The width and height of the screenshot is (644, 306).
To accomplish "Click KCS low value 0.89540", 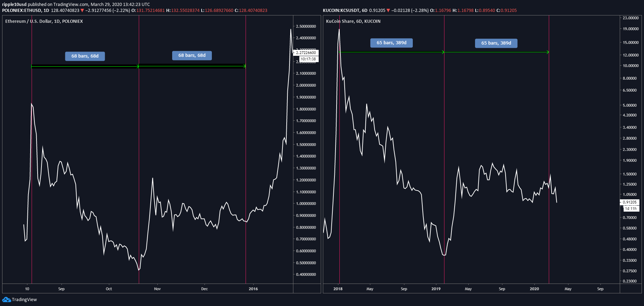I will point(487,11).
